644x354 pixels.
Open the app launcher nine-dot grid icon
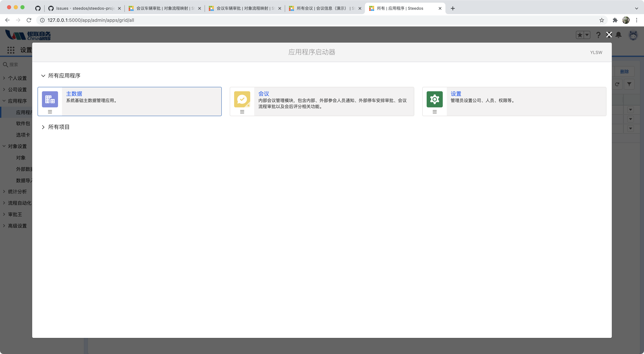[x=11, y=50]
